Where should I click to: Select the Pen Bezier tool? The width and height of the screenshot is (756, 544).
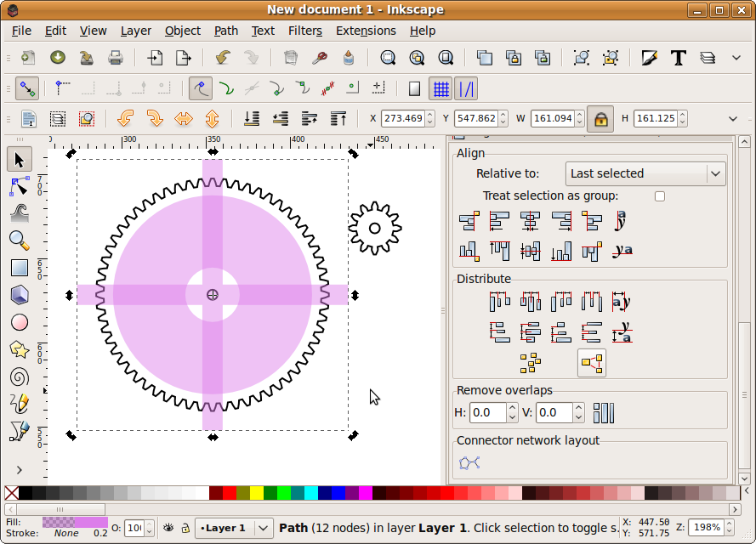point(20,431)
